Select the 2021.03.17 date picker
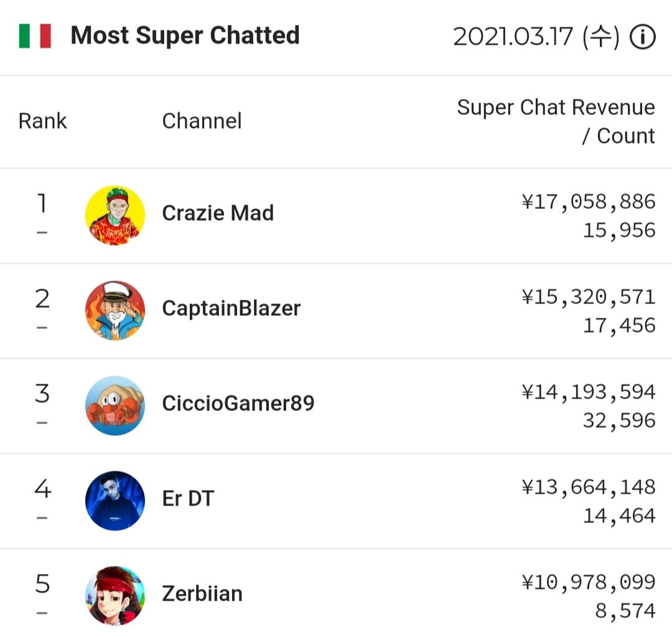This screenshot has width=672, height=638. tap(536, 37)
